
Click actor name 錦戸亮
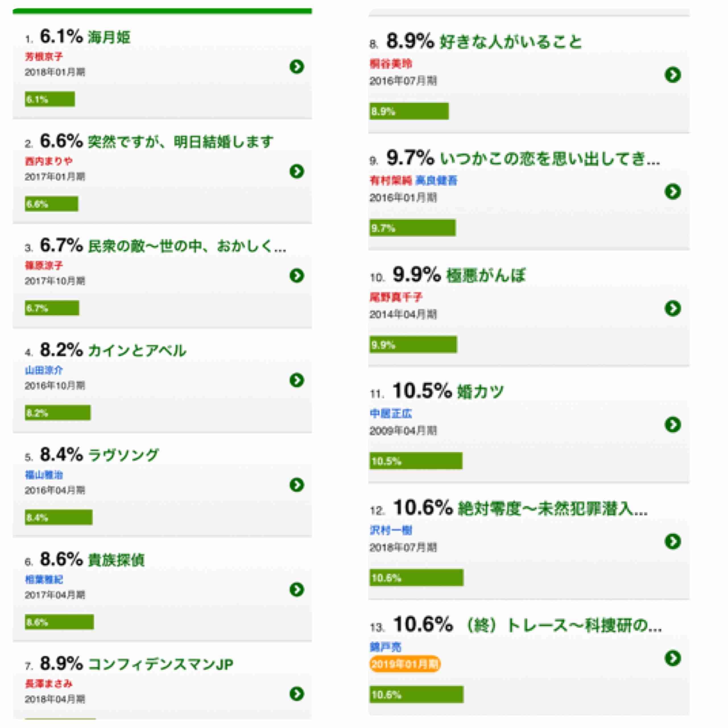click(x=386, y=647)
